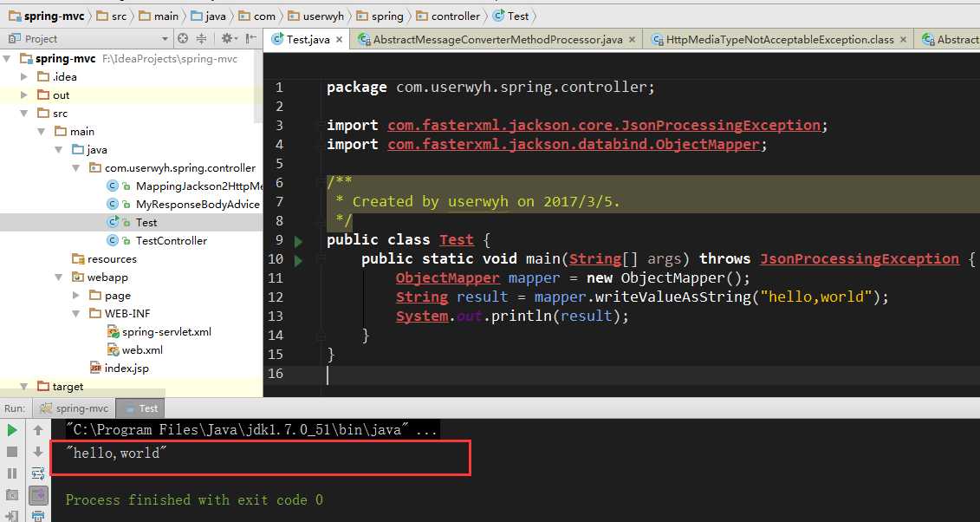Click the Pause Output icon in Run panel
Screen dimensions: 980x522
(12, 473)
